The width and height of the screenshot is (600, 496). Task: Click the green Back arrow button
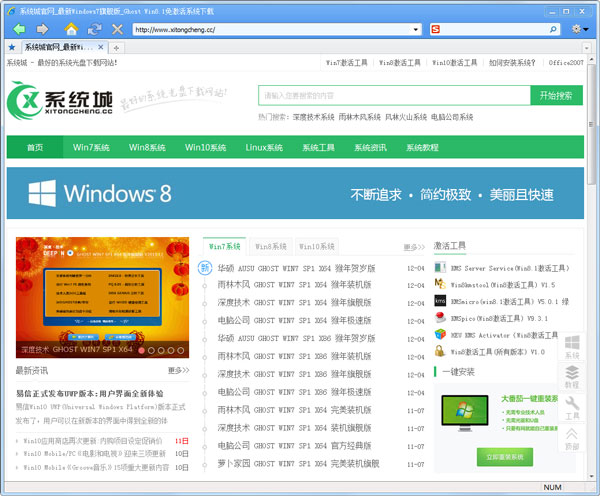tap(19, 29)
